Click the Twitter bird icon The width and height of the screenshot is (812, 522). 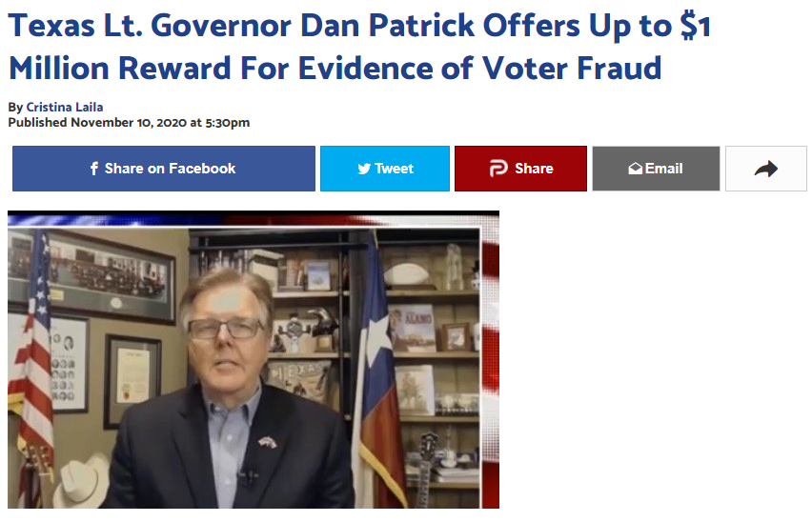coord(364,169)
